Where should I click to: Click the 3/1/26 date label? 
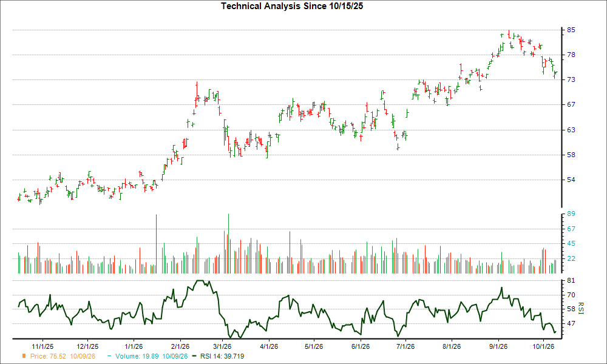coord(222,346)
